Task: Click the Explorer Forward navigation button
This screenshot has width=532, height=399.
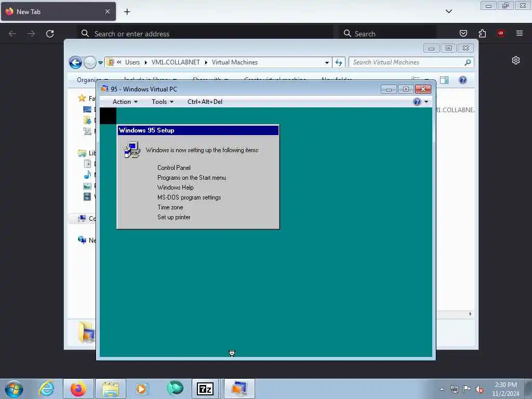Action: pos(89,62)
